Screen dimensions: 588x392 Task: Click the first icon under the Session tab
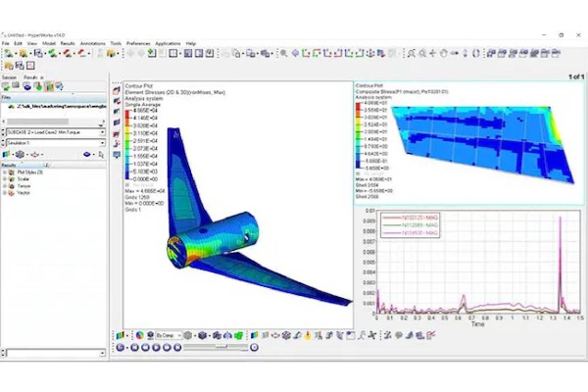coord(7,86)
